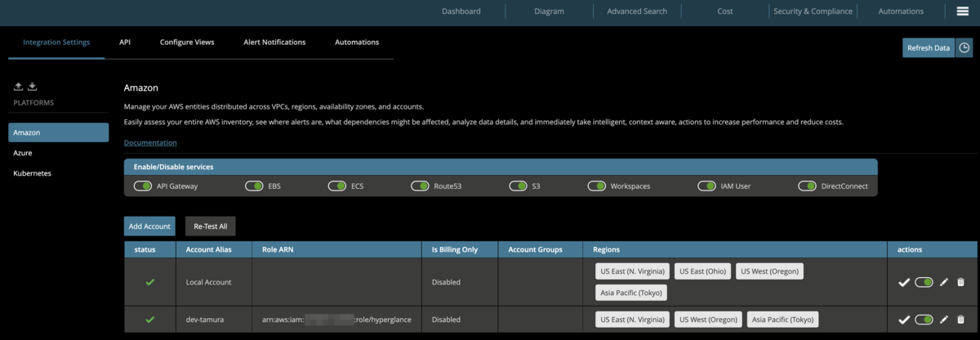Viewport: 980px width, 340px height.
Task: Click the Role ARN column header
Action: pos(338,249)
